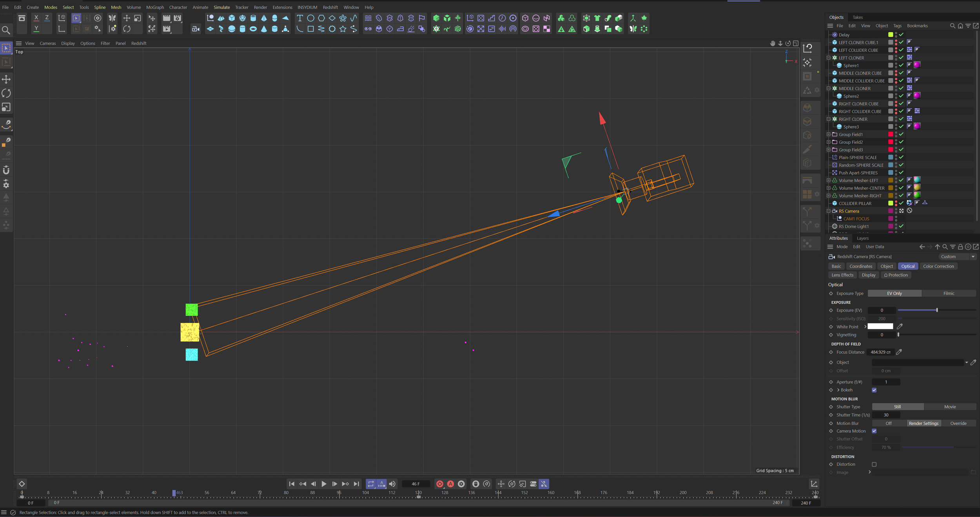Click the Focus Distance input field
Viewport: 980px width, 517px height.
pyautogui.click(x=880, y=352)
